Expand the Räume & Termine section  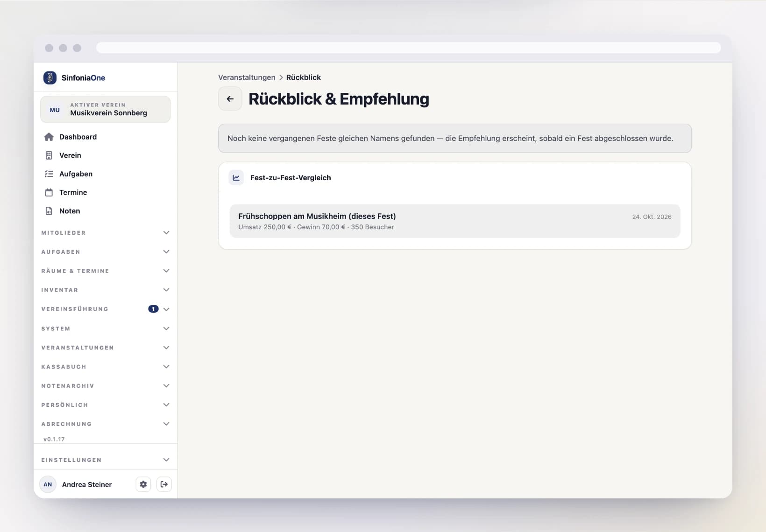coord(106,271)
